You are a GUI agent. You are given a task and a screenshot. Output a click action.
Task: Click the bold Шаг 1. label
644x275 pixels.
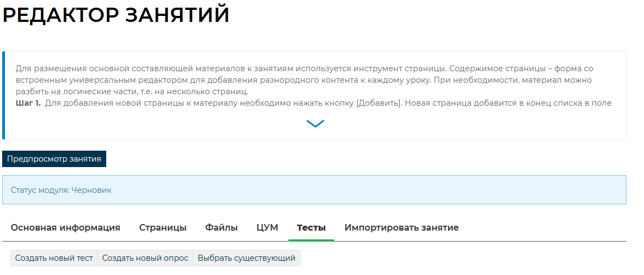point(28,103)
